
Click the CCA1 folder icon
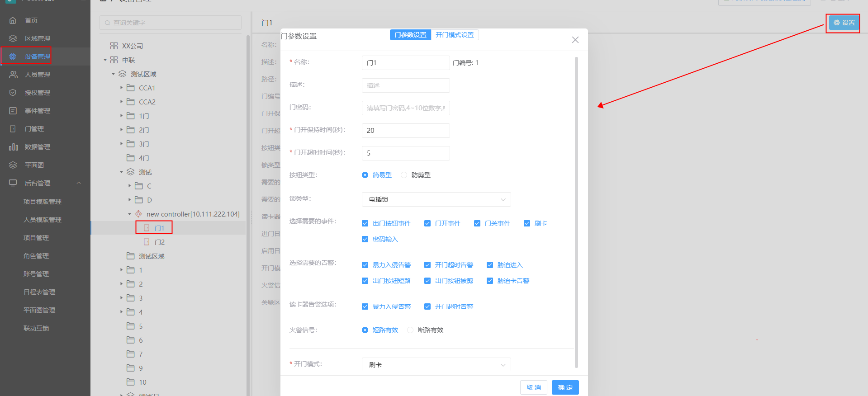(x=131, y=88)
